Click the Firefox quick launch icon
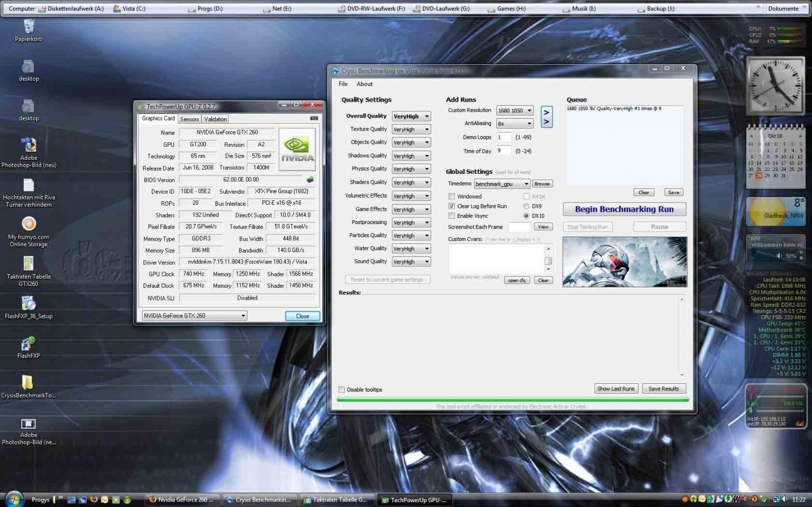Viewport: 812px width, 507px height. pos(93,499)
